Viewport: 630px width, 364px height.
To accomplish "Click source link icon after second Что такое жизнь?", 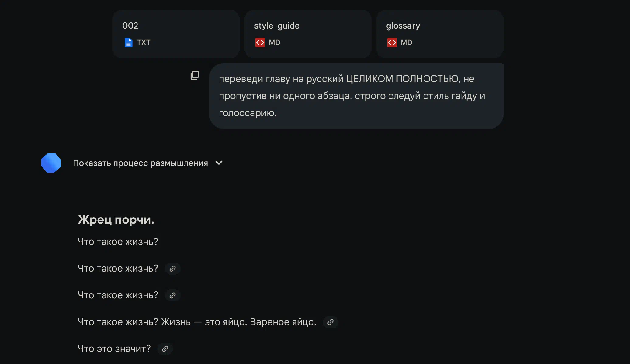I will [173, 269].
